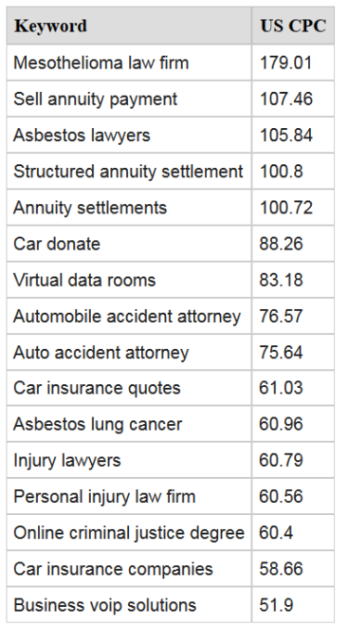
Task: Click the Online criminal justice degree cell
Action: click(129, 532)
